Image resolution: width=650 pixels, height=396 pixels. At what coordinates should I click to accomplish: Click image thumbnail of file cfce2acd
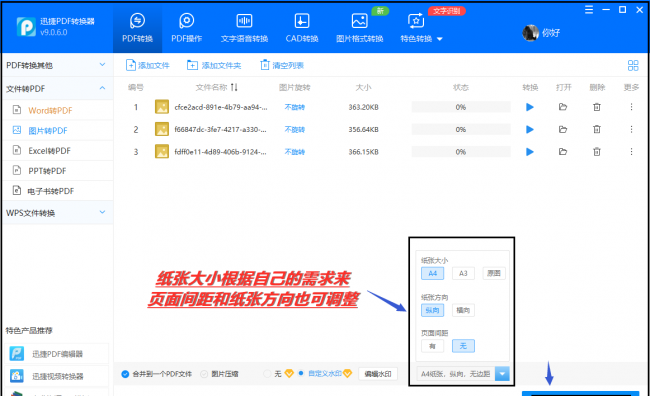tap(162, 107)
